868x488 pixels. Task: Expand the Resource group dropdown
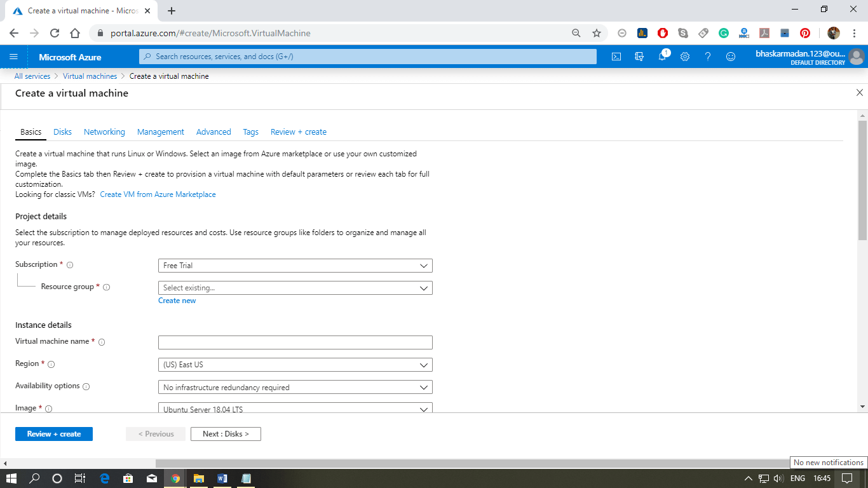295,288
